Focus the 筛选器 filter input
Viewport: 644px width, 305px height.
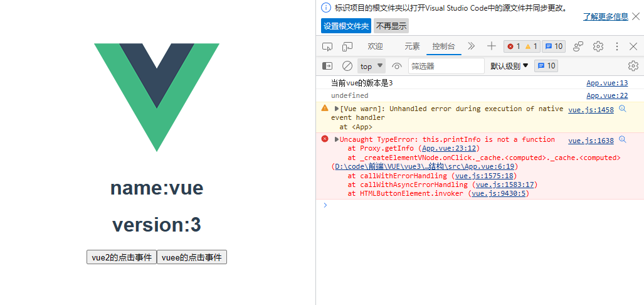pyautogui.click(x=446, y=66)
